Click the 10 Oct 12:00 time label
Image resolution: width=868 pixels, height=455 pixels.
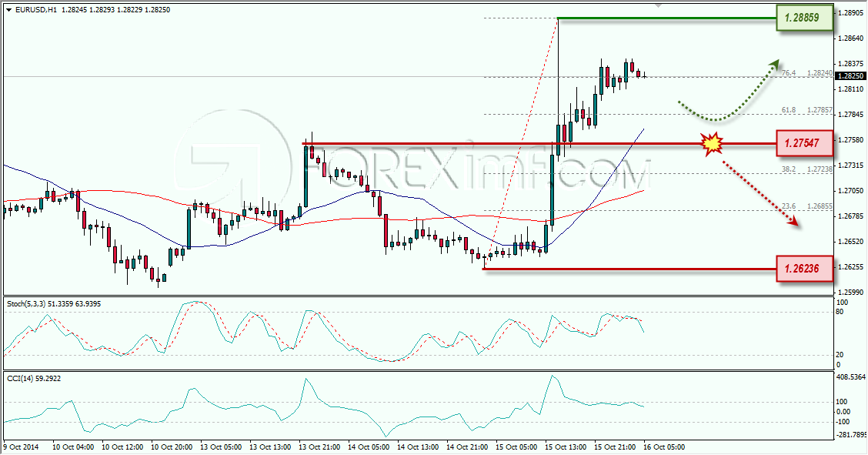pyautogui.click(x=122, y=447)
